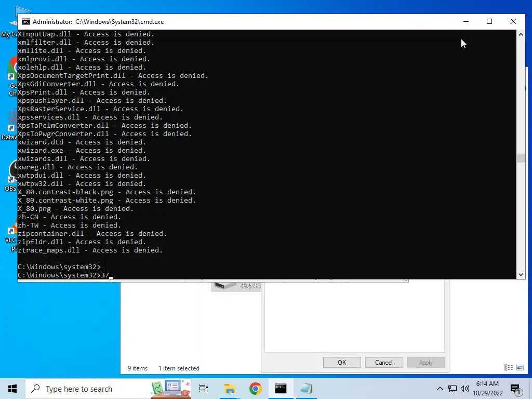This screenshot has width=532, height=399.
Task: Click Cancel in the dialog behind cmd
Action: coord(384,362)
